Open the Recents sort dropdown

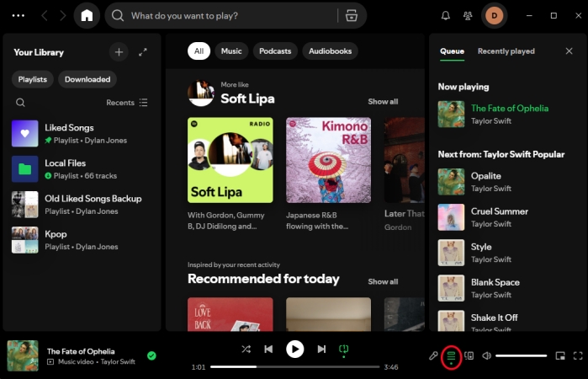coord(127,103)
